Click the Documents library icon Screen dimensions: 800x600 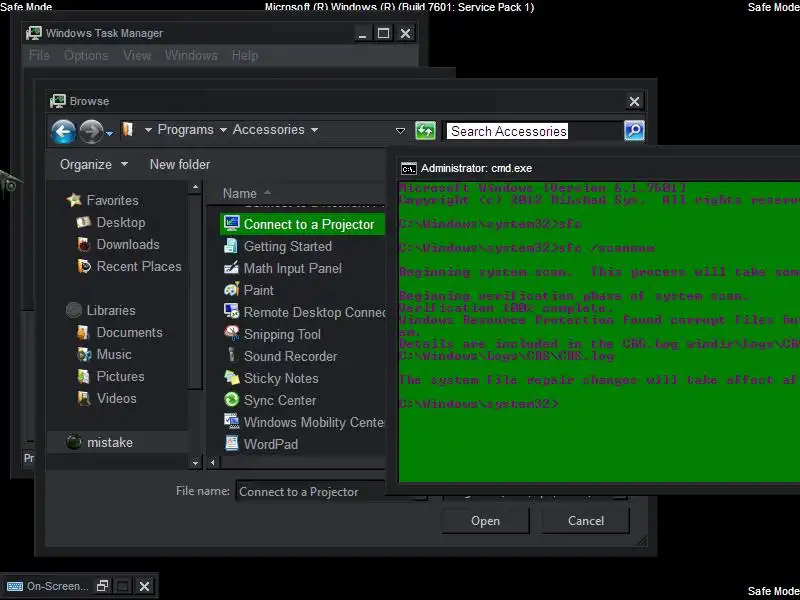[x=83, y=333]
